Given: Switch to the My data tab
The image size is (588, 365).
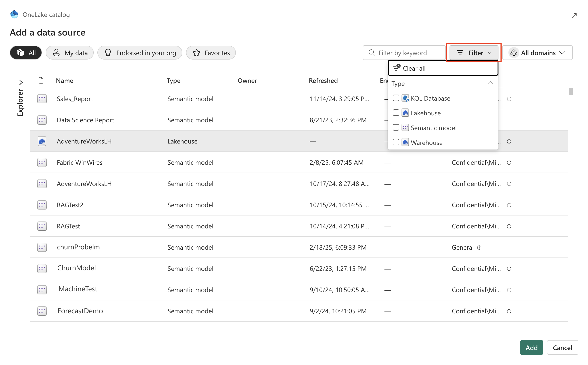Looking at the screenshot, I should point(70,53).
